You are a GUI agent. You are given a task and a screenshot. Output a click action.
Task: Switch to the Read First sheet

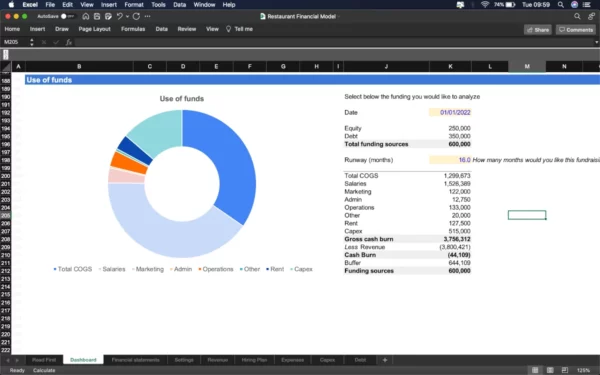[x=44, y=360]
